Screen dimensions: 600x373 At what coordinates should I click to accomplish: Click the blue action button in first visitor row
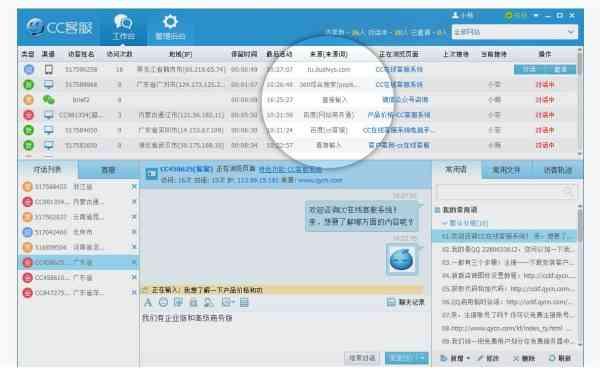coord(545,69)
